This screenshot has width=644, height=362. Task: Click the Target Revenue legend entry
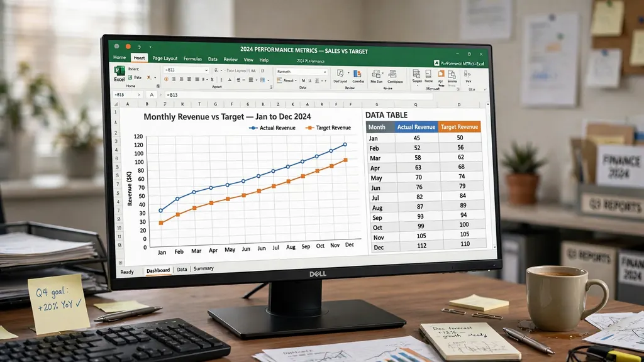click(328, 128)
